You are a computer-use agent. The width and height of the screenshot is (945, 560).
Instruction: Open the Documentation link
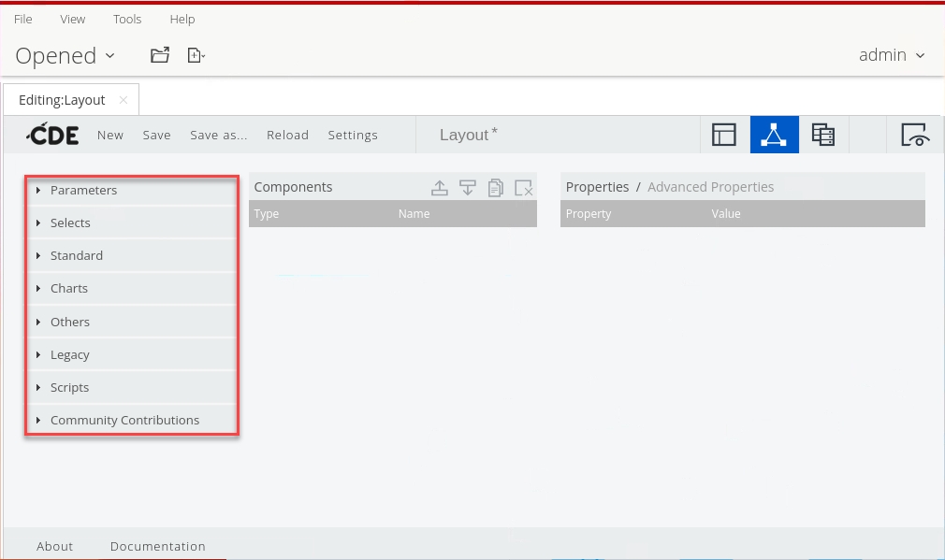click(157, 546)
